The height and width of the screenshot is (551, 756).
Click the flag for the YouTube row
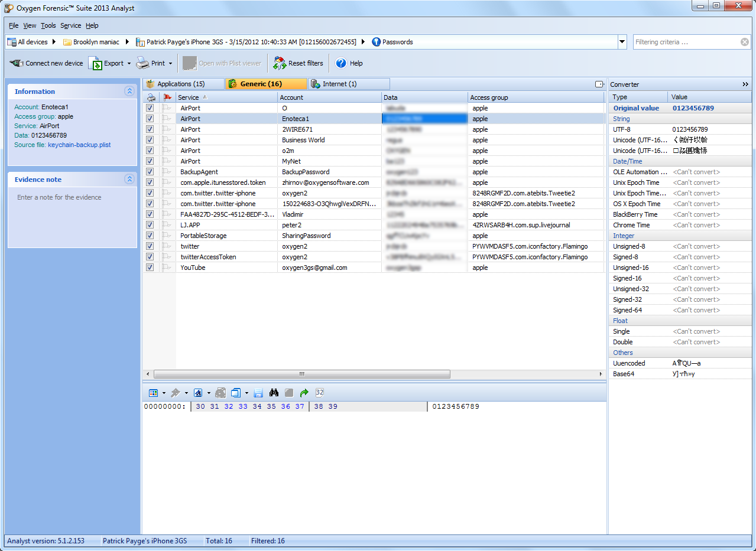click(167, 268)
